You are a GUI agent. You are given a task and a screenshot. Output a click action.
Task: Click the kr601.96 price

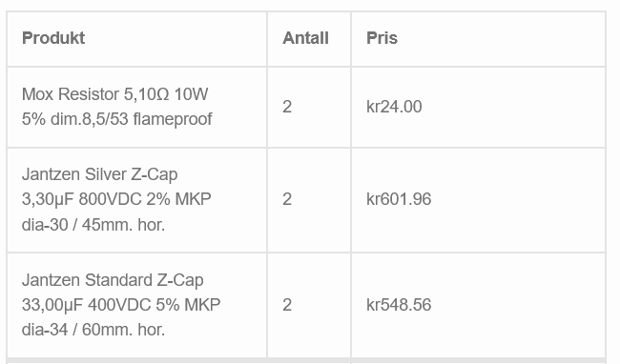(399, 199)
